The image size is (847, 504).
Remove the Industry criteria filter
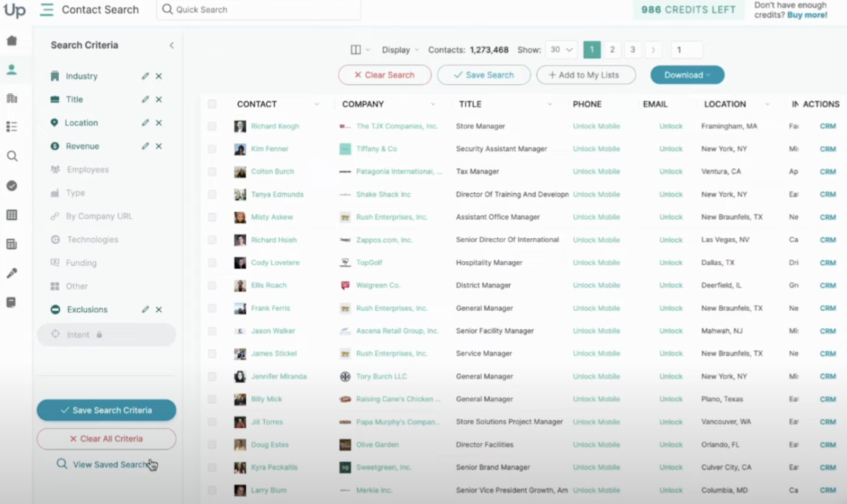pos(159,76)
